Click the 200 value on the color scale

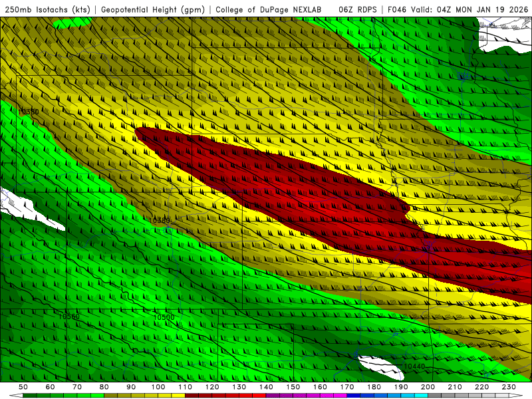pos(428,387)
